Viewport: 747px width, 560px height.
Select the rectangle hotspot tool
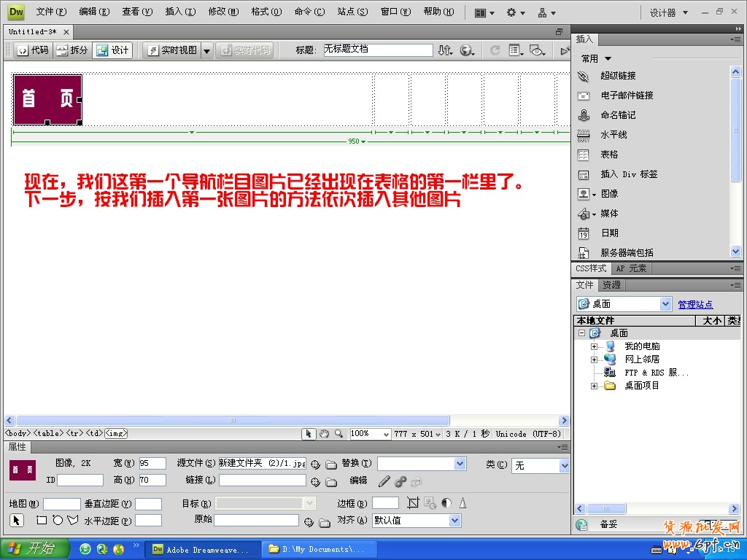click(42, 520)
